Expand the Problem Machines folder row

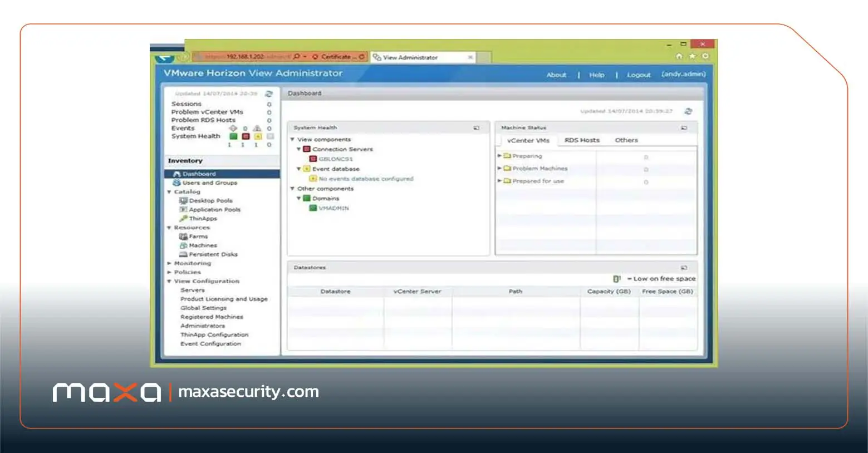(x=499, y=168)
